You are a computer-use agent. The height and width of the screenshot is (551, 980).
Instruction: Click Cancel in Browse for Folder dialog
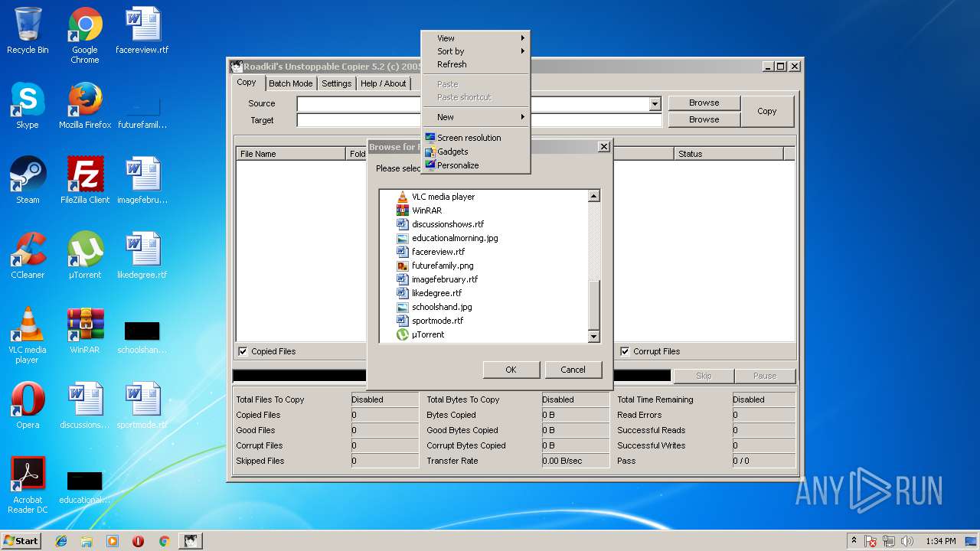[x=573, y=370]
